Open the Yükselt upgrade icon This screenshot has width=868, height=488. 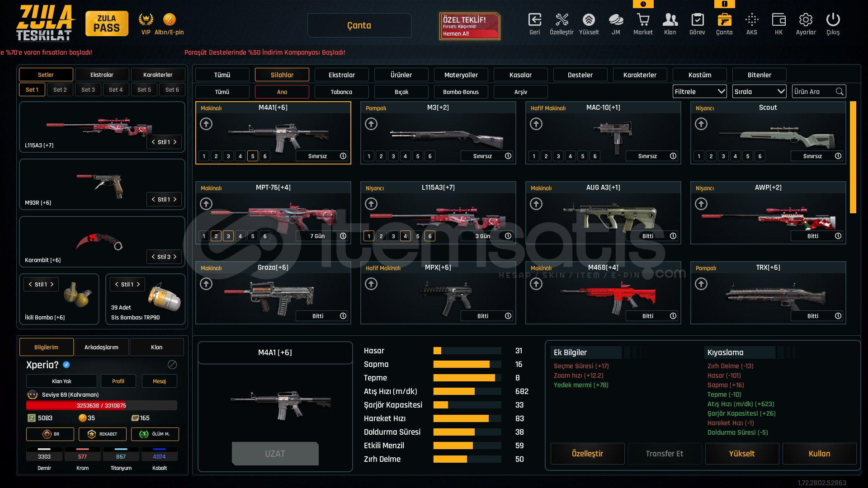tap(589, 20)
